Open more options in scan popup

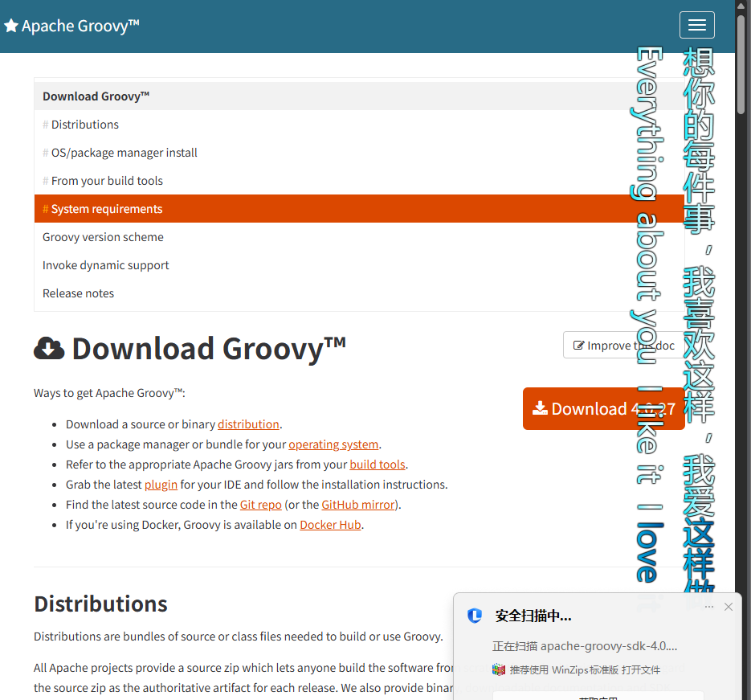(709, 607)
